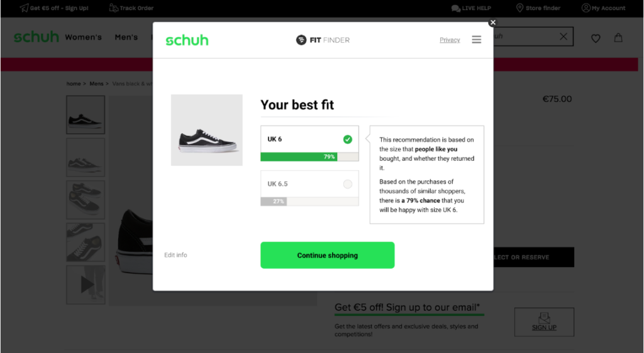644x353 pixels.
Task: Select the UK 6.5 size option
Action: click(309, 184)
